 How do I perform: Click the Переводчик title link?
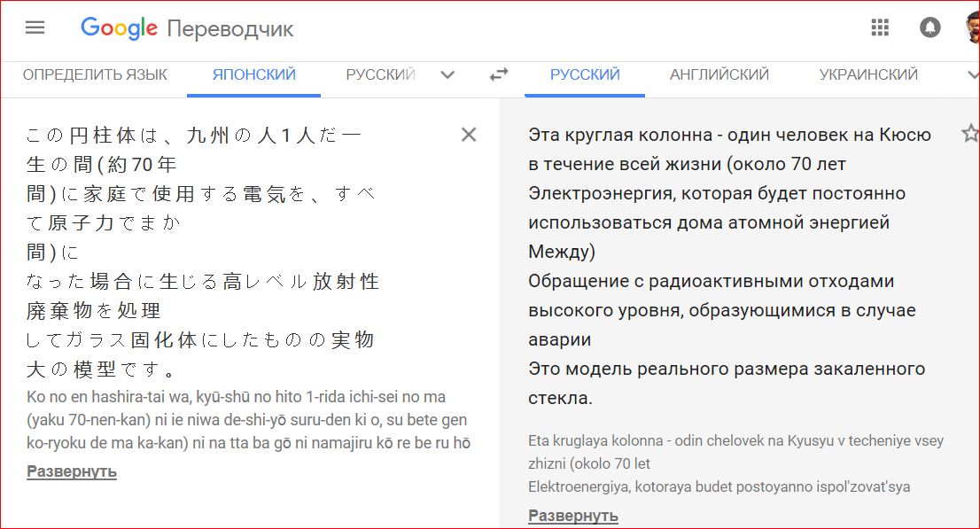[x=229, y=29]
